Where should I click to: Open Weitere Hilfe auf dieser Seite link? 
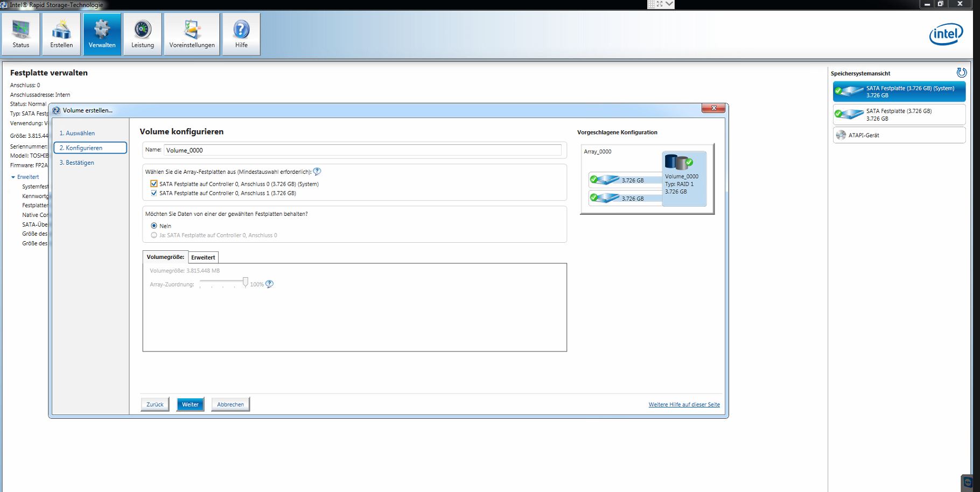coord(684,404)
